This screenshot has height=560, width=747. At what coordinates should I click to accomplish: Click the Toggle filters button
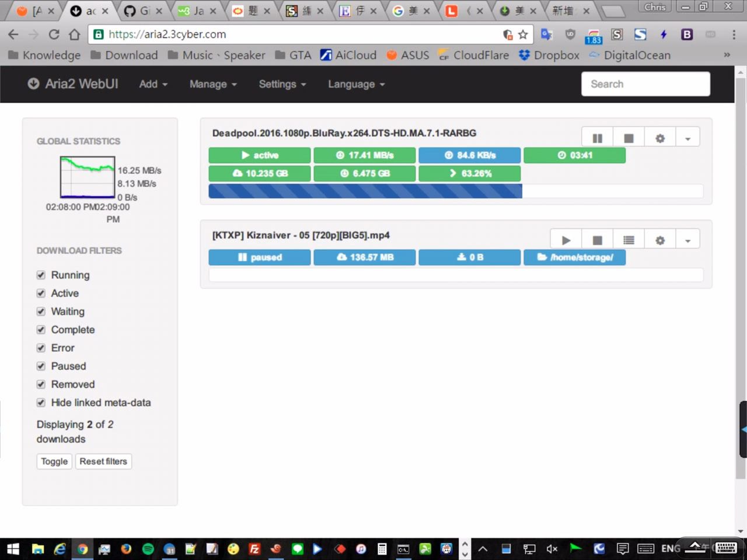coord(54,461)
